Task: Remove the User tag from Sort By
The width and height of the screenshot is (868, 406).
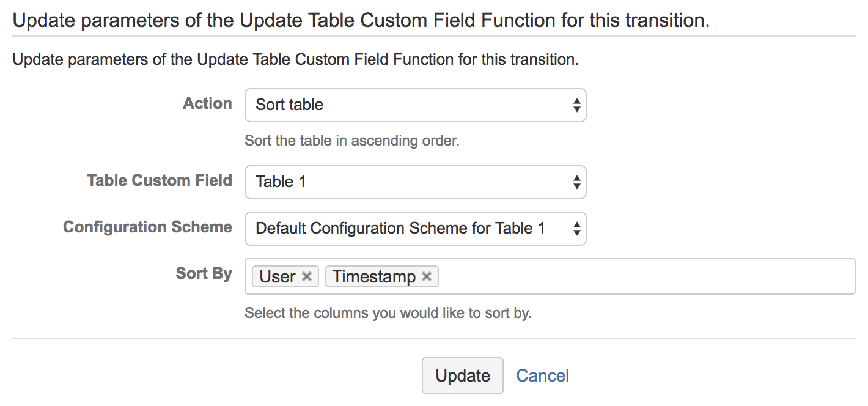Action: (x=308, y=276)
